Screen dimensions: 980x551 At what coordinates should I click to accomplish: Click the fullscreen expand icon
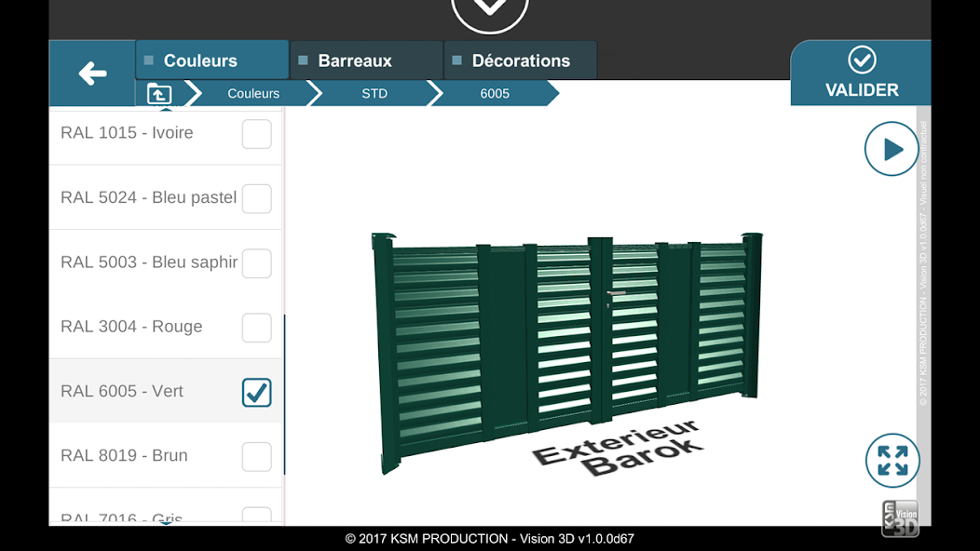(x=892, y=461)
